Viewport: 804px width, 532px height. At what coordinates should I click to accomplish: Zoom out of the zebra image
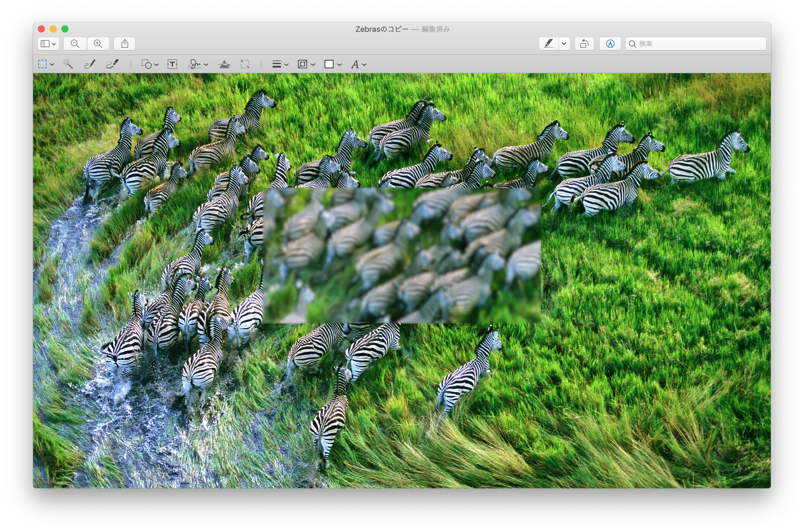[x=75, y=44]
